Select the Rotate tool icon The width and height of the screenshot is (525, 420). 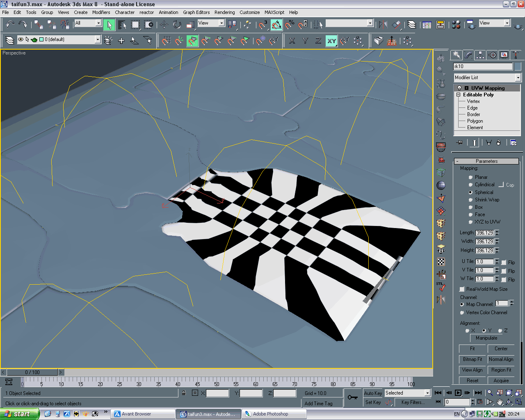177,25
